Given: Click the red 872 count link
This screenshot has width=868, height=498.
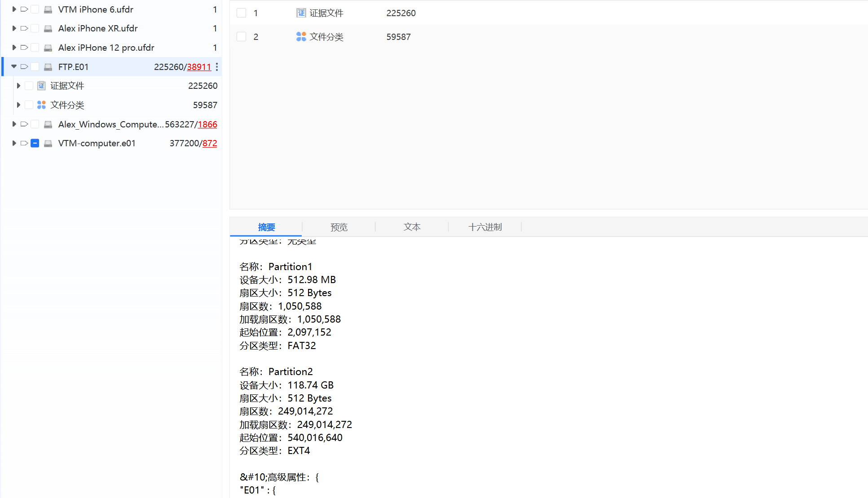Looking at the screenshot, I should coord(210,144).
